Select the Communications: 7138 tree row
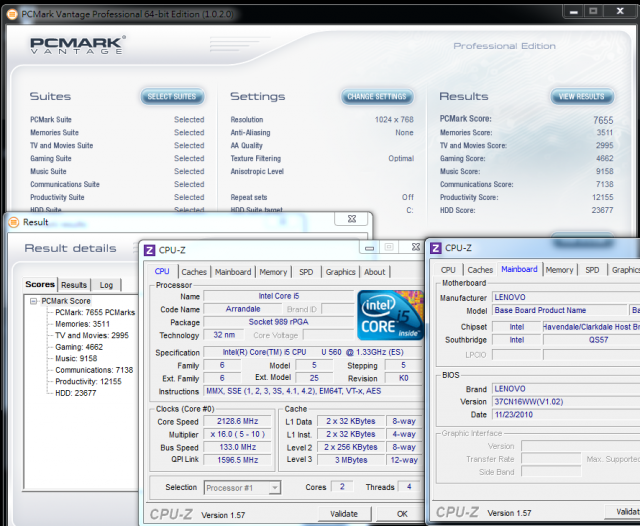 pos(94,370)
